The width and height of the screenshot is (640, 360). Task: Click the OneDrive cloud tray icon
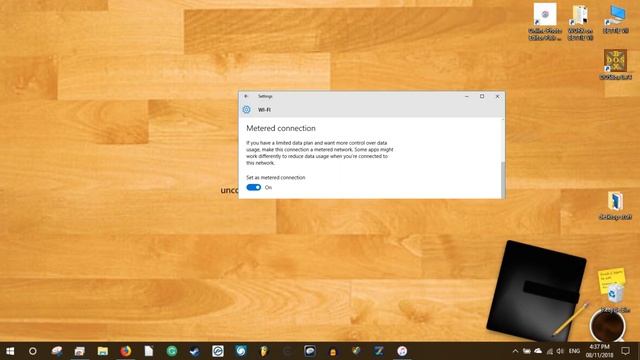[x=538, y=351]
